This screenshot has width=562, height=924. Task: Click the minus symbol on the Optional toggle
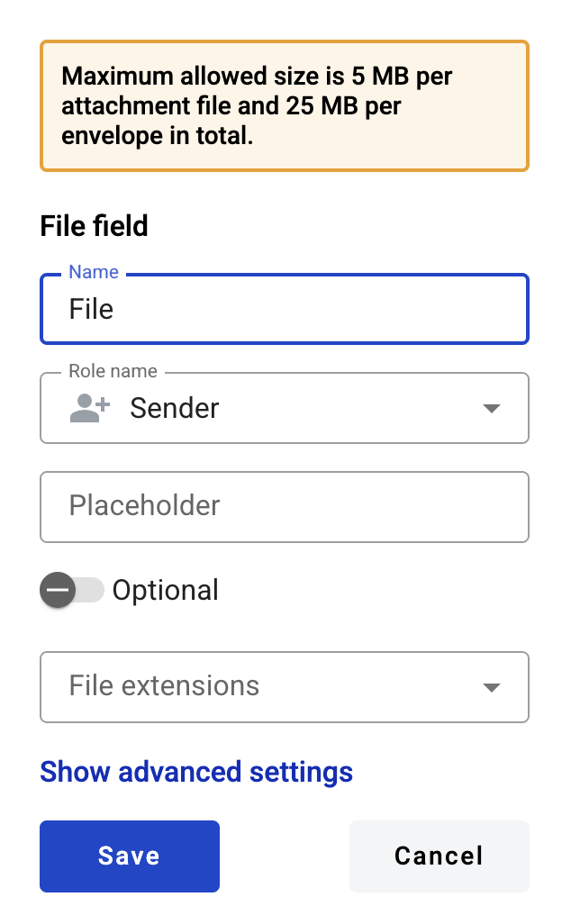click(x=58, y=590)
